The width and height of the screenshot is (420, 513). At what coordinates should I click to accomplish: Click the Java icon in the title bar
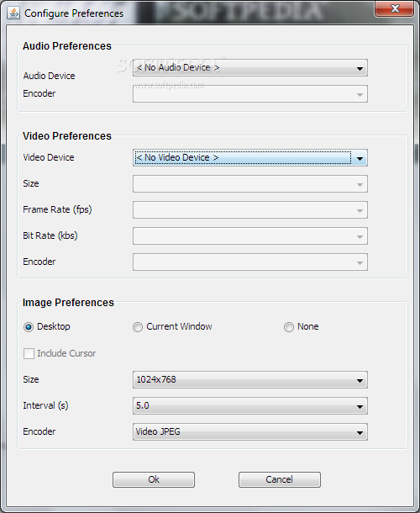(13, 13)
